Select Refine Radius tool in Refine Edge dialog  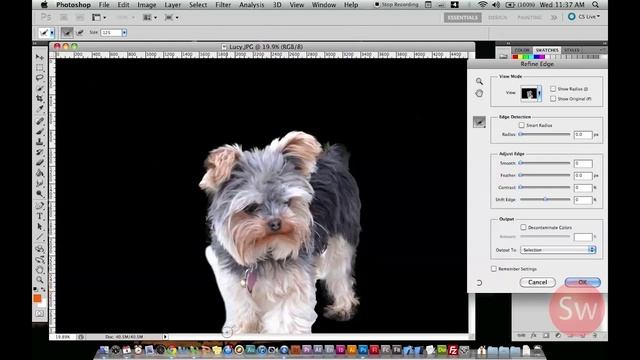[479, 122]
